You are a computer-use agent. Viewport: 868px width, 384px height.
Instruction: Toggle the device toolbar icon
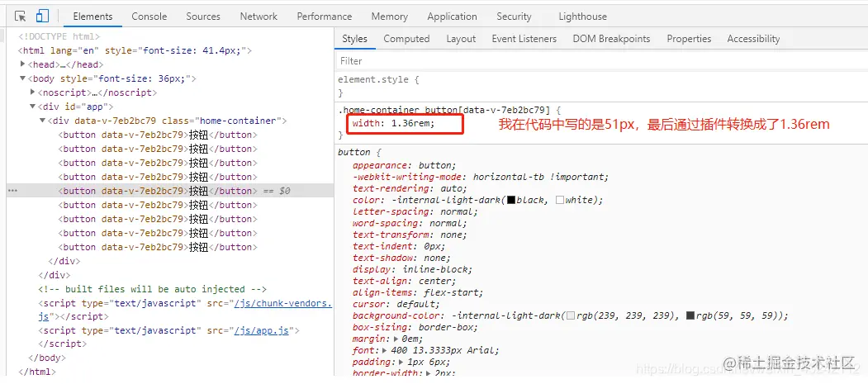[x=42, y=16]
